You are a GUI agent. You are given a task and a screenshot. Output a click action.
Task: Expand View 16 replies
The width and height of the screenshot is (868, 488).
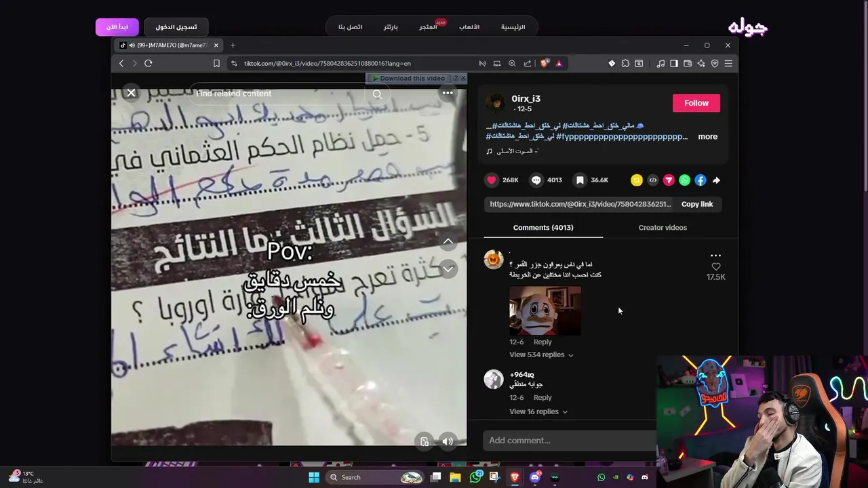[x=538, y=411]
